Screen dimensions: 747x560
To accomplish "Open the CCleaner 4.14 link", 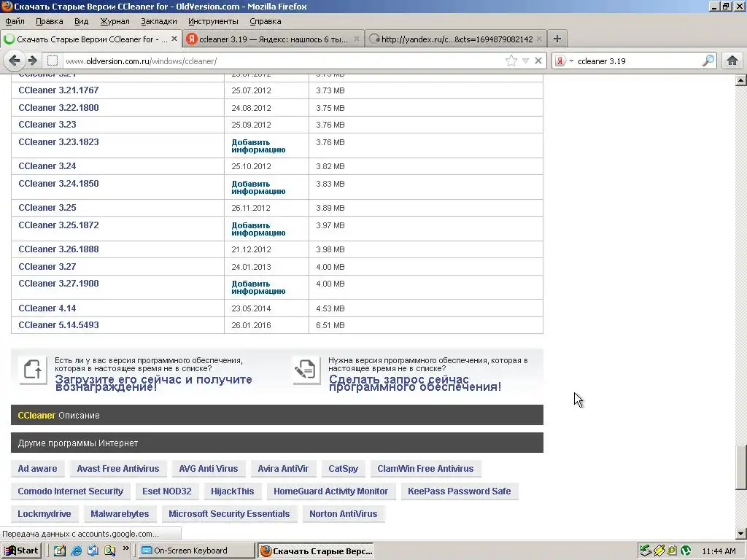I will click(x=47, y=308).
